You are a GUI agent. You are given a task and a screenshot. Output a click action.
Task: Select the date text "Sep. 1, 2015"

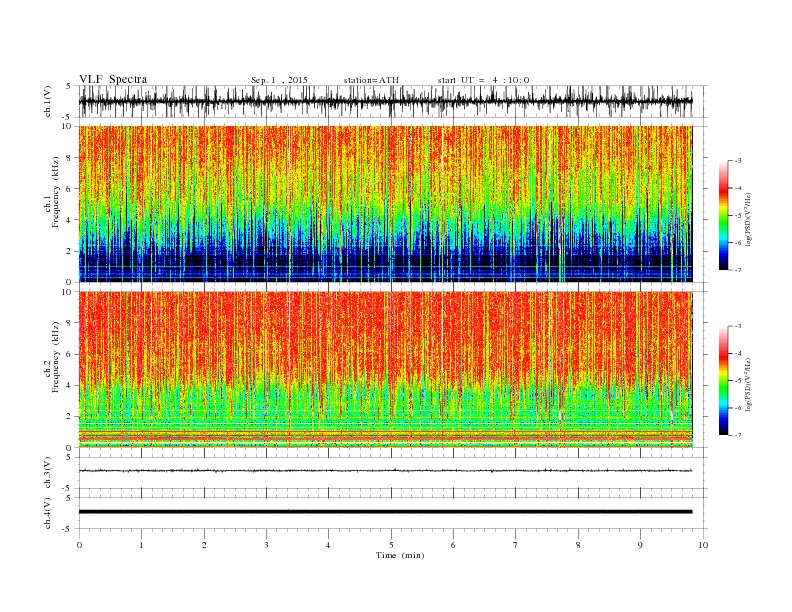click(279, 80)
